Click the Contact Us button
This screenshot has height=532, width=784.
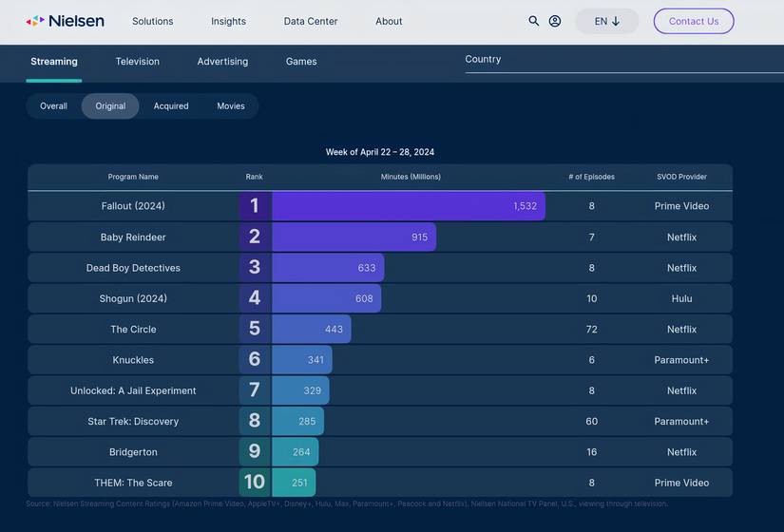[693, 21]
